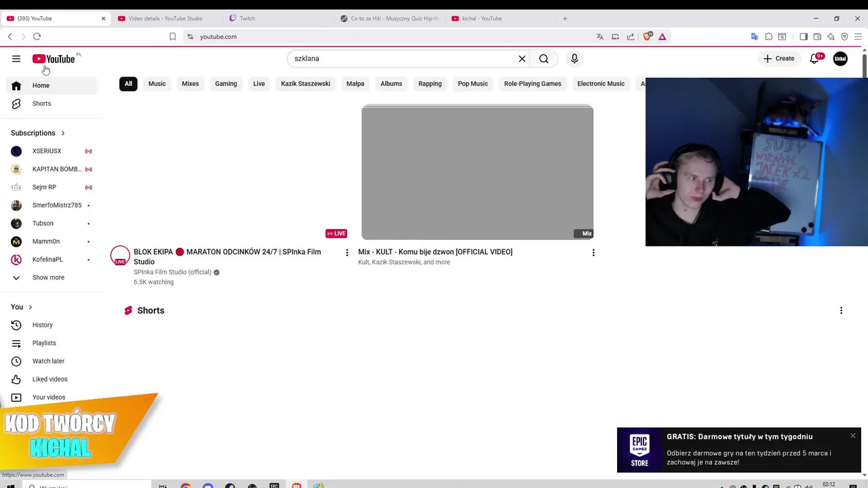Click the YouTube logo
The height and width of the screenshot is (488, 868).
coord(54,59)
